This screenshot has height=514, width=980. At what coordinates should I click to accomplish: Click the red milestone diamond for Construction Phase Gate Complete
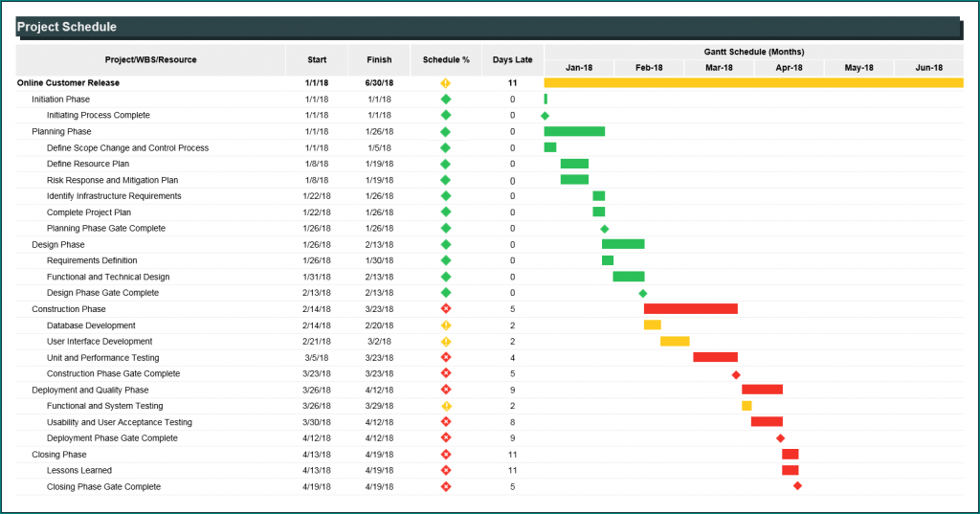pyautogui.click(x=736, y=374)
